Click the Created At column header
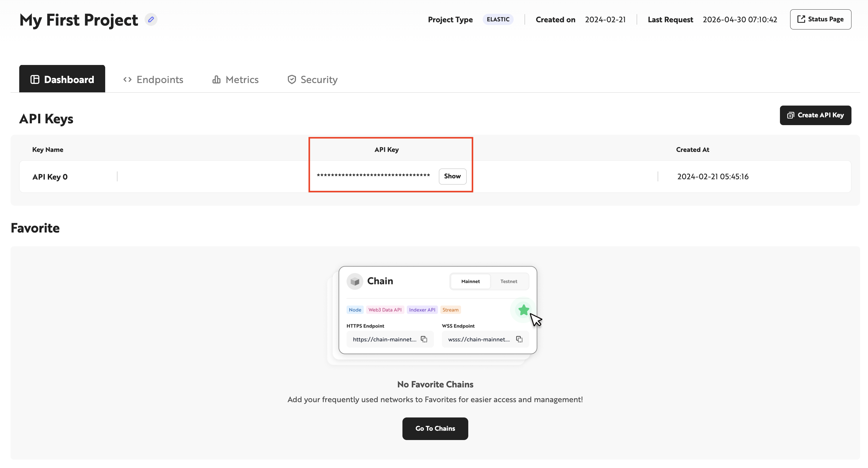This screenshot has width=868, height=468. [692, 149]
